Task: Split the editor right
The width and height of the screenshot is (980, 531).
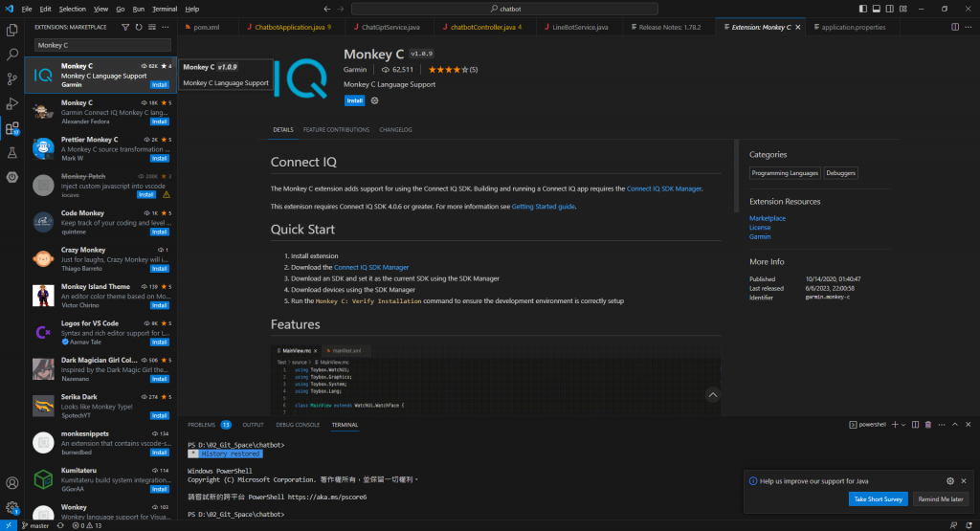Action: pos(955,27)
